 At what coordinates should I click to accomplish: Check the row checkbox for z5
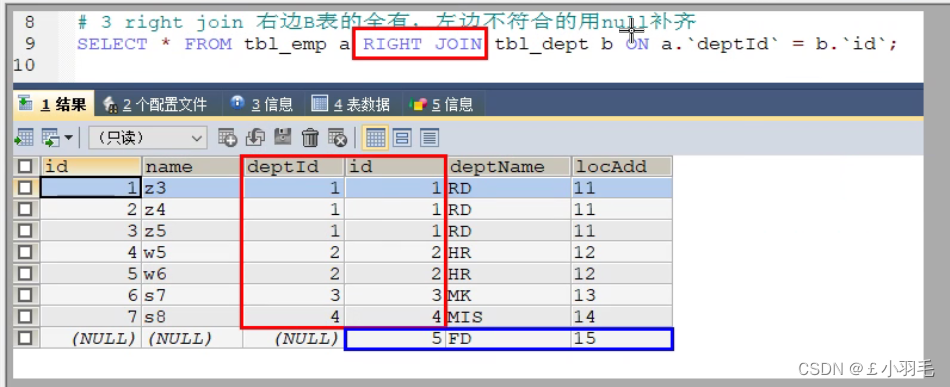tap(25, 231)
